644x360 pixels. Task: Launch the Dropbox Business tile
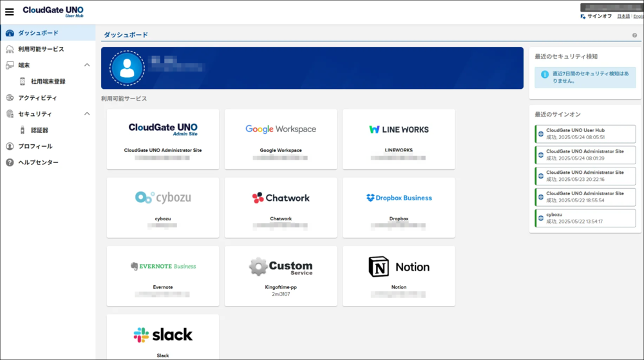pos(399,208)
